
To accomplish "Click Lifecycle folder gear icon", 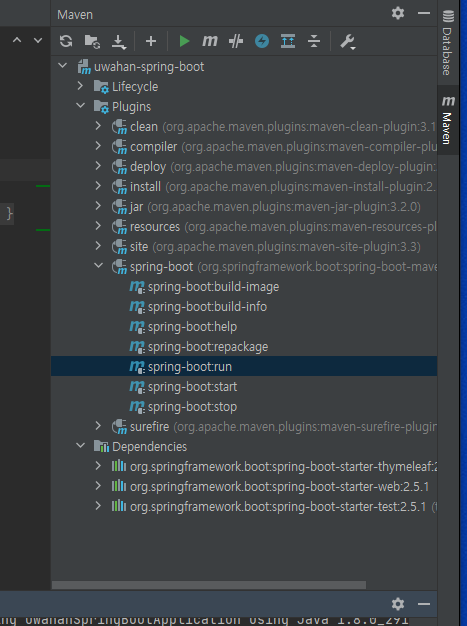I will point(101,87).
